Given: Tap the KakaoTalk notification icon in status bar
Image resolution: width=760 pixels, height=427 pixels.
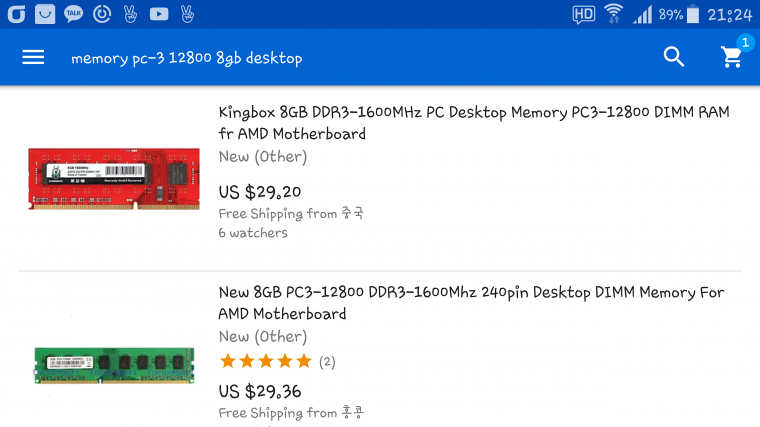Looking at the screenshot, I should pos(74,14).
